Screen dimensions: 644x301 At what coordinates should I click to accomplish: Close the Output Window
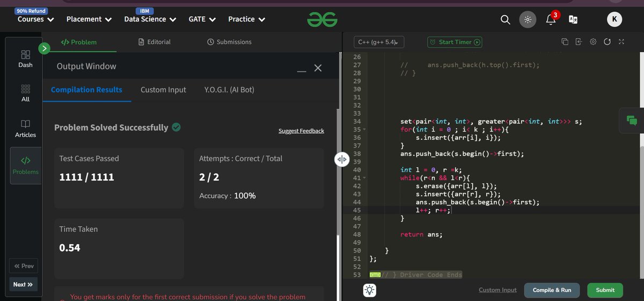[x=318, y=68]
